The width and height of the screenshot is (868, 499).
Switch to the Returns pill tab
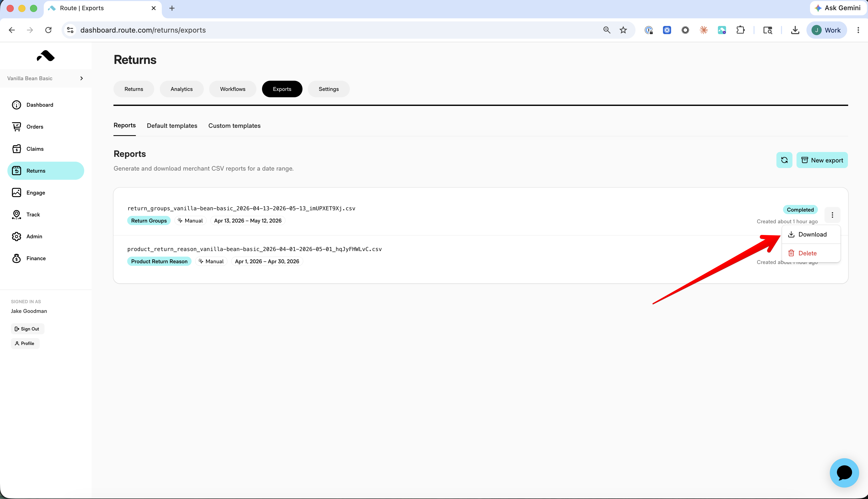pyautogui.click(x=134, y=89)
